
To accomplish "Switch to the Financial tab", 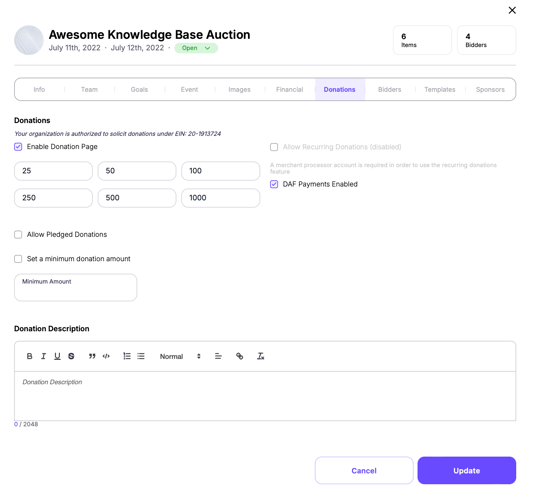I will 289,89.
